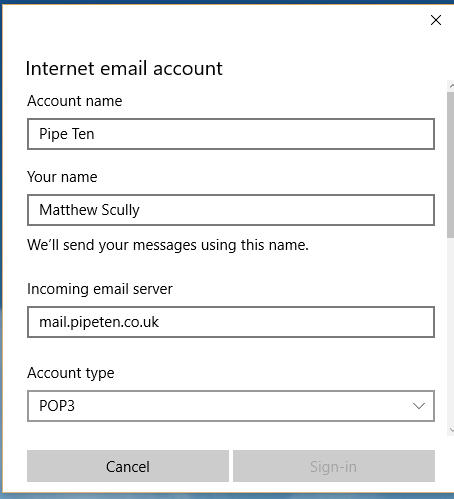Click the word Scully in name field

(x=120, y=210)
